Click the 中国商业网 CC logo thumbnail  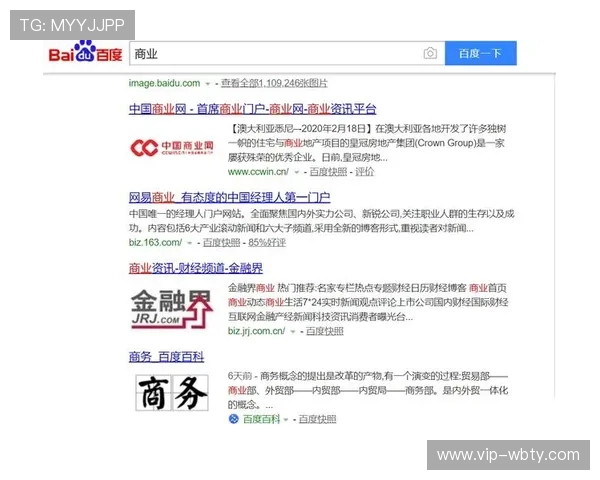[x=172, y=148]
